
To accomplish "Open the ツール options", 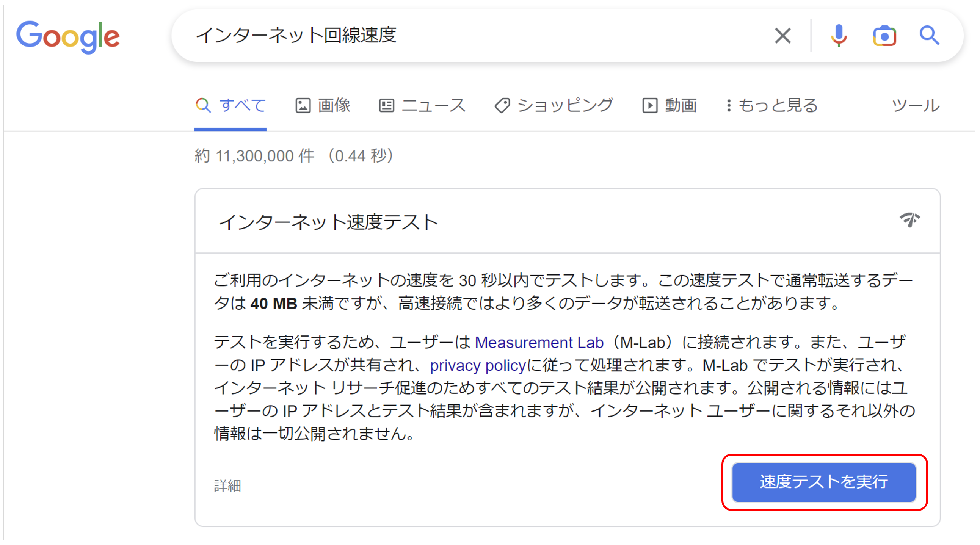I will (916, 105).
